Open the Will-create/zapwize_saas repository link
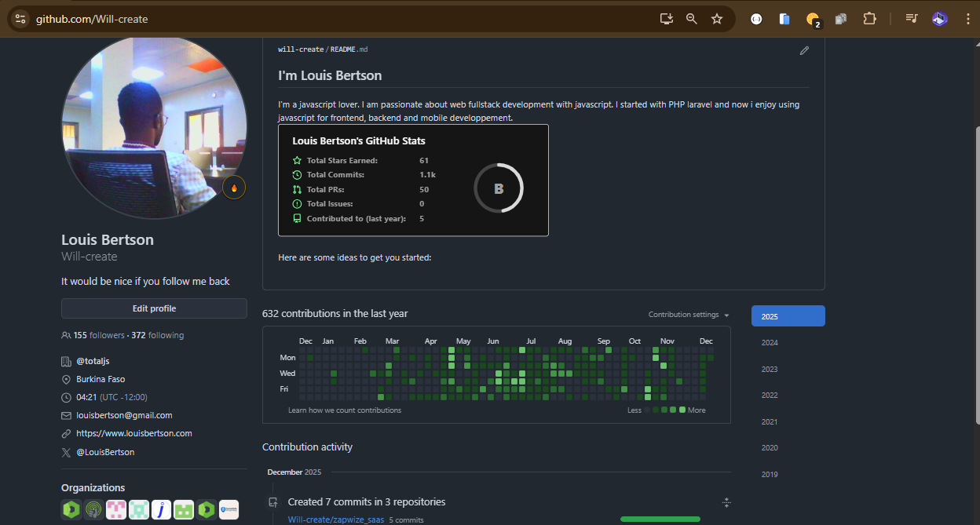The height and width of the screenshot is (525, 980). pos(335,520)
